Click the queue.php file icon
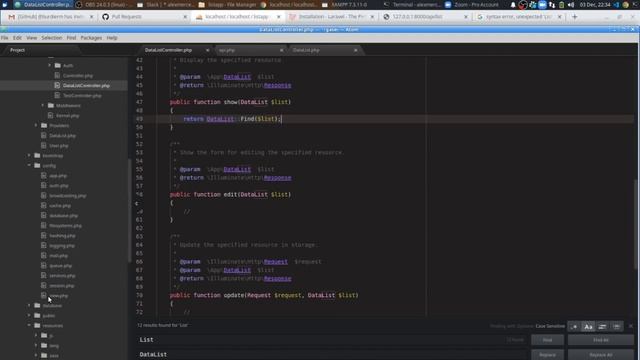The width and height of the screenshot is (640, 360). pyautogui.click(x=44, y=265)
